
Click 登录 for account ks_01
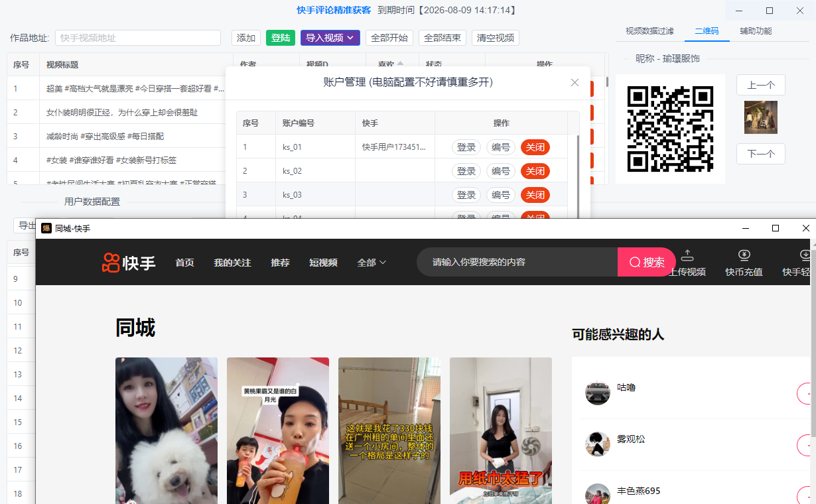click(x=466, y=147)
